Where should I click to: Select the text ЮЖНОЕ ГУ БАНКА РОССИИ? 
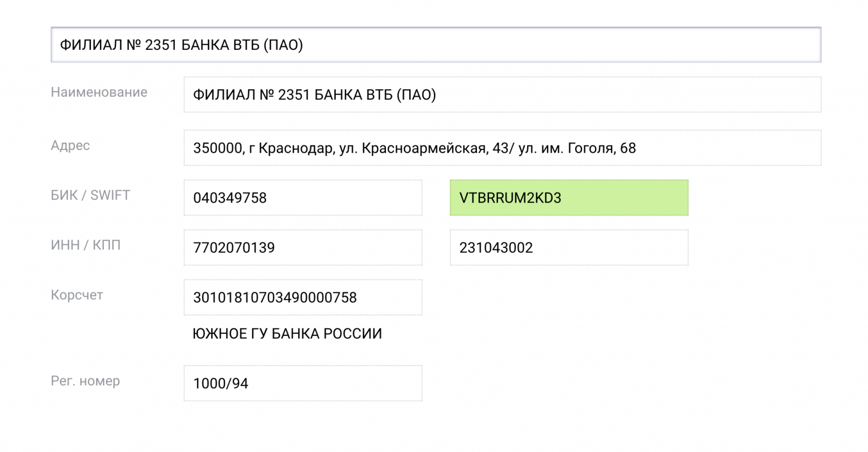(287, 333)
